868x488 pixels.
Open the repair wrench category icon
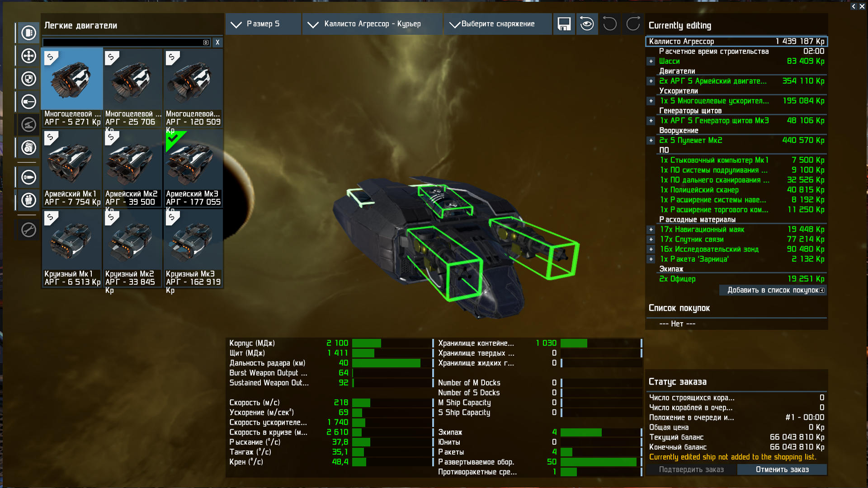[x=28, y=230]
